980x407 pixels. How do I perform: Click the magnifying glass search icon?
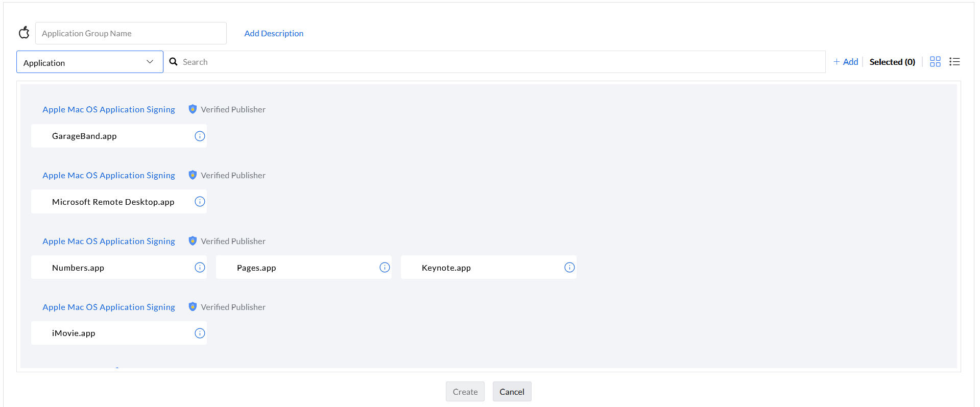pyautogui.click(x=174, y=62)
